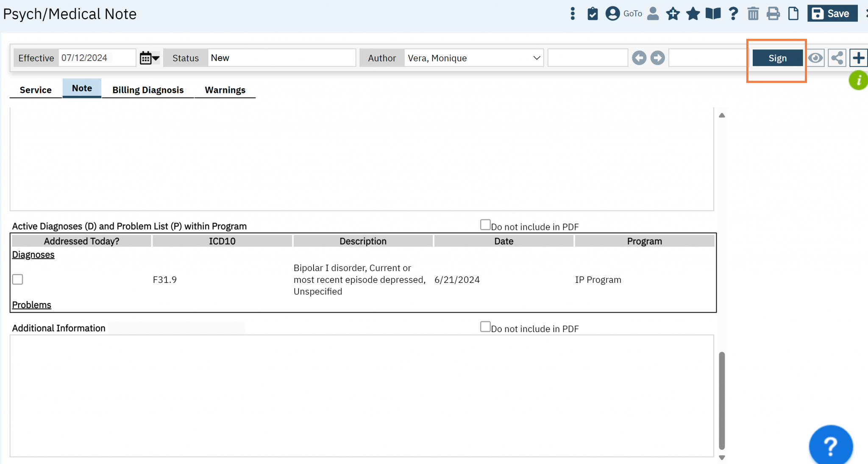
Task: Check Do not include in PDF for Additional Information
Action: 485,327
